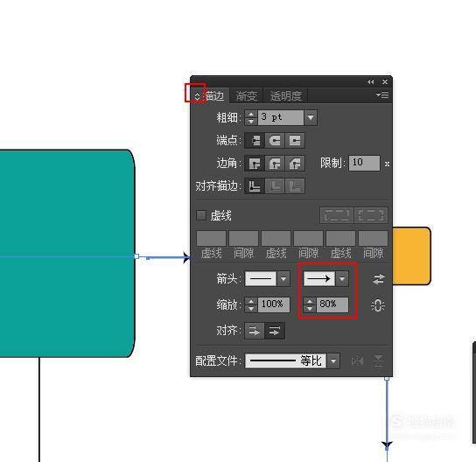Adjust the 80% arrow scale stepper
The image size is (476, 462).
310,304
